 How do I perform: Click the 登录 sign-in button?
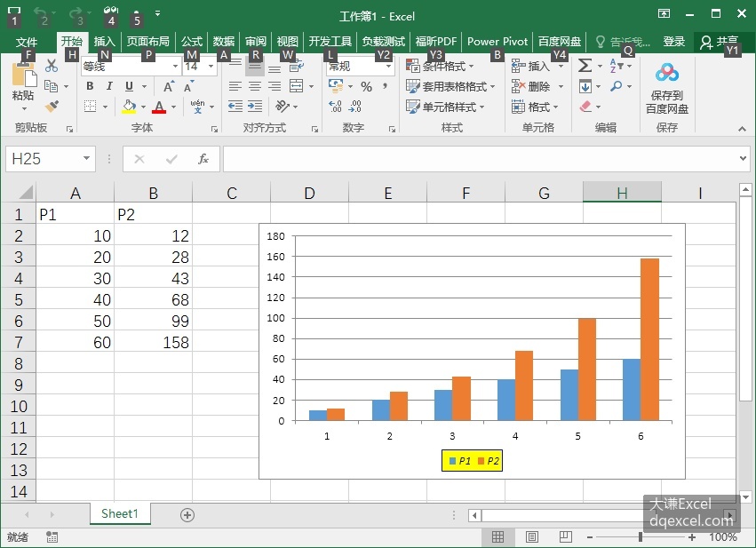(674, 42)
